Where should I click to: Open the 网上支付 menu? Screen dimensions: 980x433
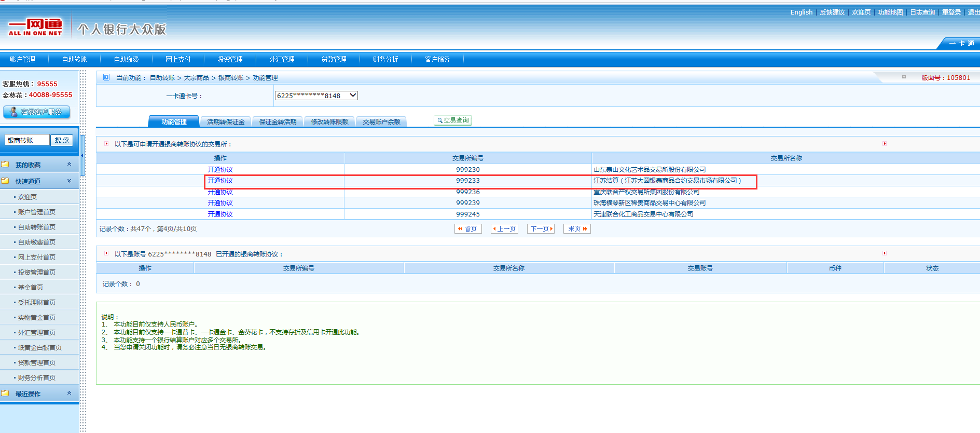click(x=178, y=59)
